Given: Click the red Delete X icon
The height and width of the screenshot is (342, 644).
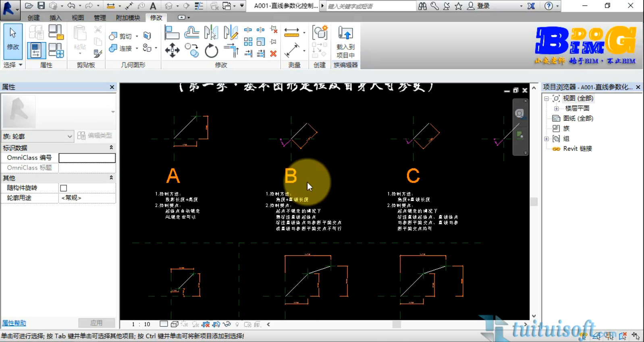Looking at the screenshot, I should pos(273,54).
